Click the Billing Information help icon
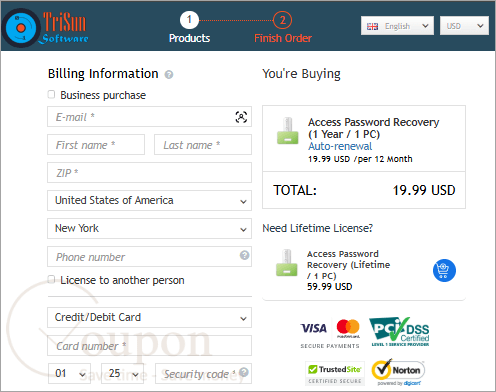 (169, 75)
